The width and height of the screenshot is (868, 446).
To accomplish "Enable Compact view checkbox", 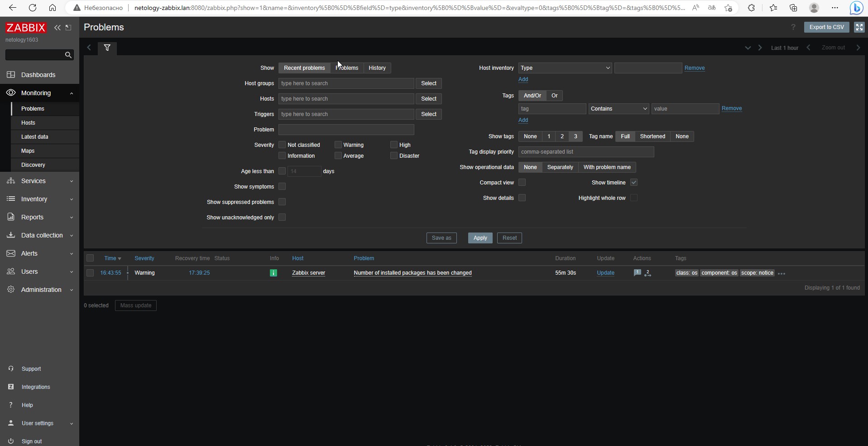I will pos(522,183).
